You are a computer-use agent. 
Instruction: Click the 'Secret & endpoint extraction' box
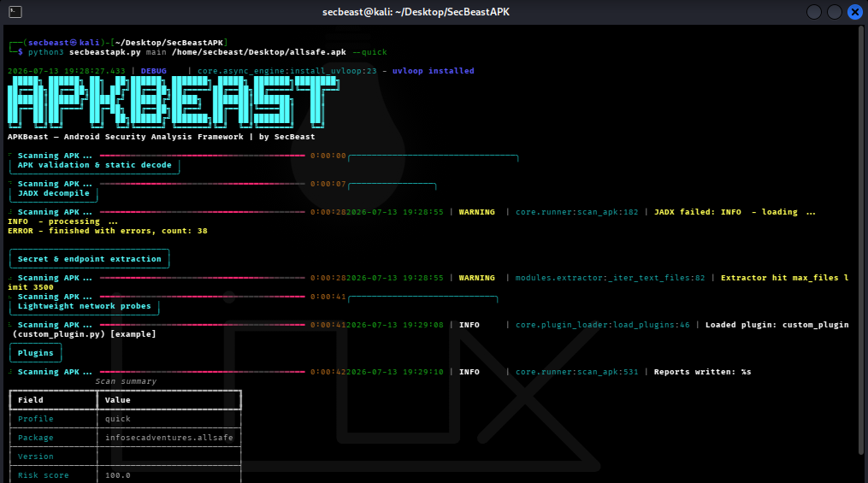click(90, 259)
